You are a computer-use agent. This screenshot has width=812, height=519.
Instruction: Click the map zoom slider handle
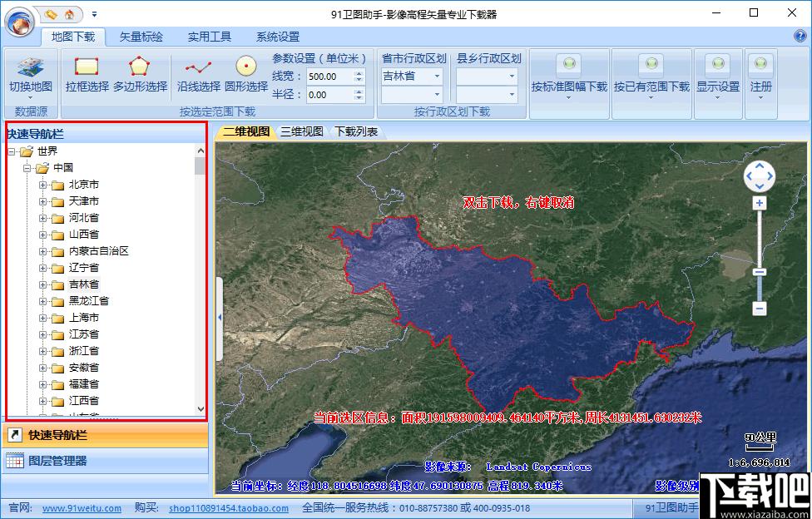(x=760, y=272)
